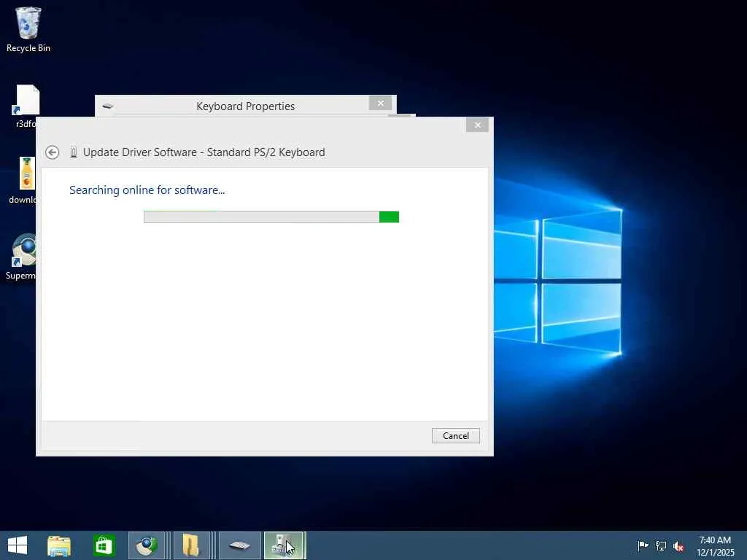747x560 pixels.
Task: Close the Keyboard Properties window behind
Action: pyautogui.click(x=380, y=103)
